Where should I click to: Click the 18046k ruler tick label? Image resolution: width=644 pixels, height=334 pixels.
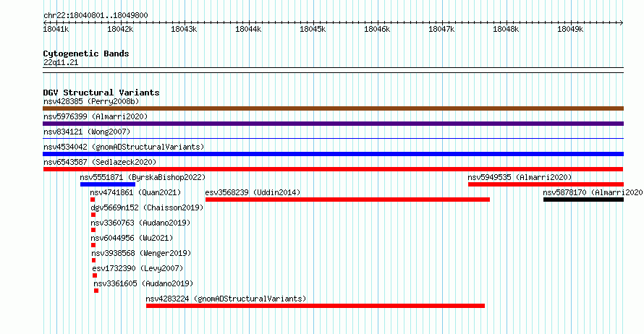click(378, 29)
